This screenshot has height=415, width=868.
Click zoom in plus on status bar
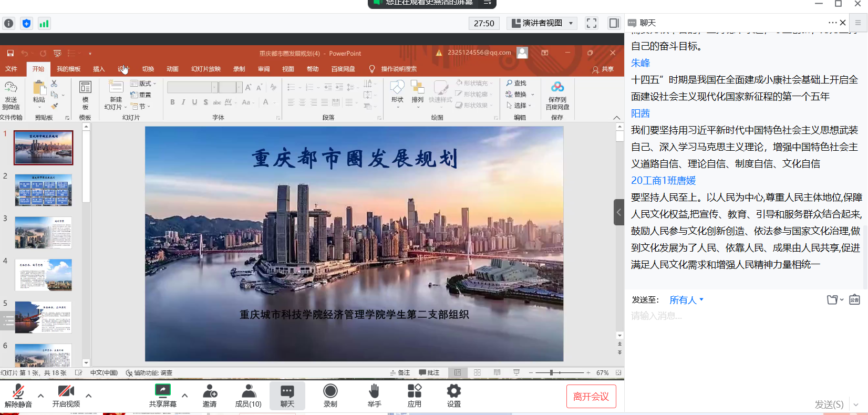tap(588, 372)
